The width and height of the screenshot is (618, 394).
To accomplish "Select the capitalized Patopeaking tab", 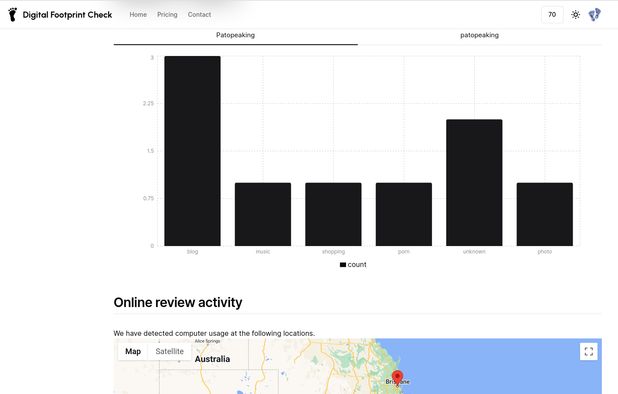I will (x=235, y=35).
